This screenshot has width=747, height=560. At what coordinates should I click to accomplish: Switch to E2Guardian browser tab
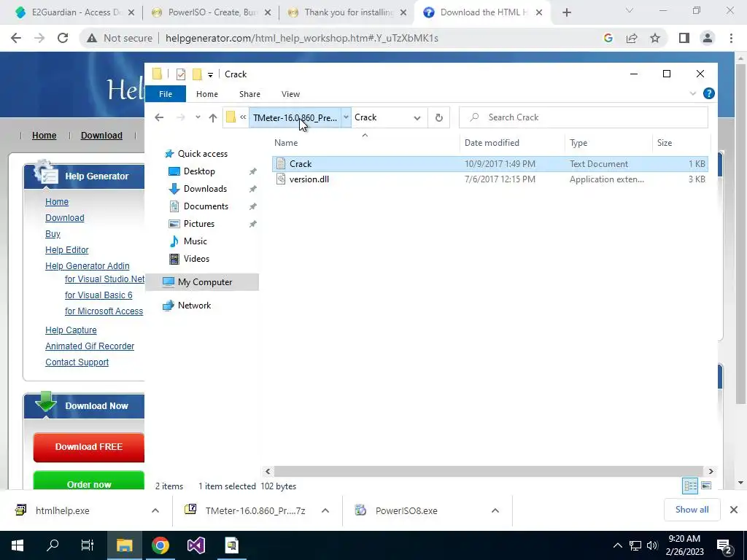point(75,12)
